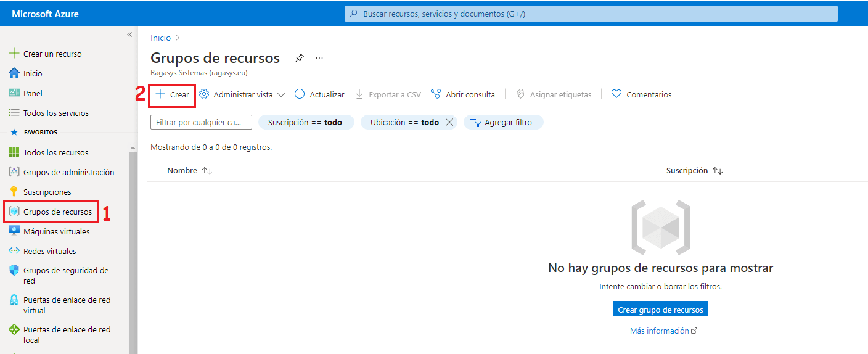Screen dimensions: 868x354
Task: Click the Suscripciones key icon
Action: point(14,192)
